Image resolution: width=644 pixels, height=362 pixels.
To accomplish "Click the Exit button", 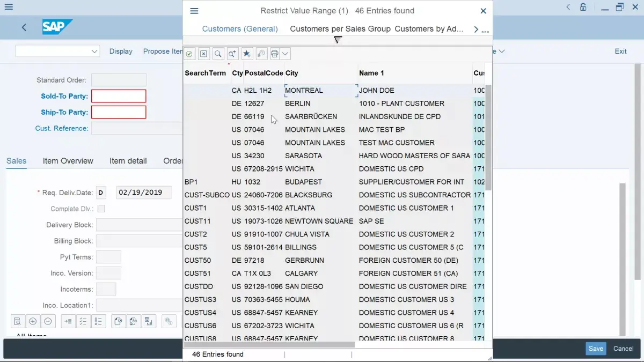I will click(620, 51).
